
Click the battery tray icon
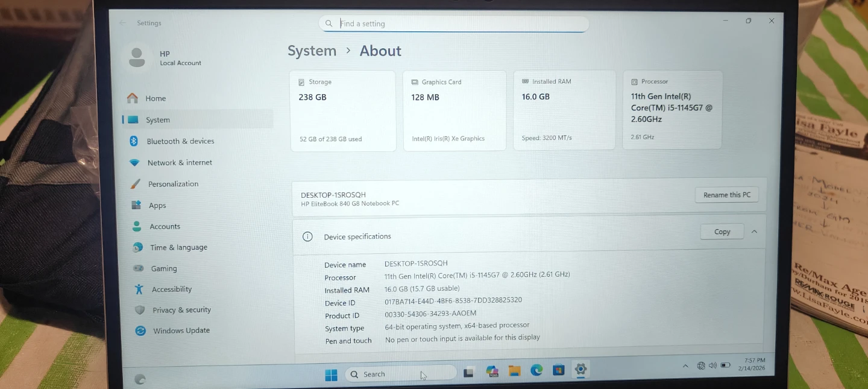click(x=726, y=365)
